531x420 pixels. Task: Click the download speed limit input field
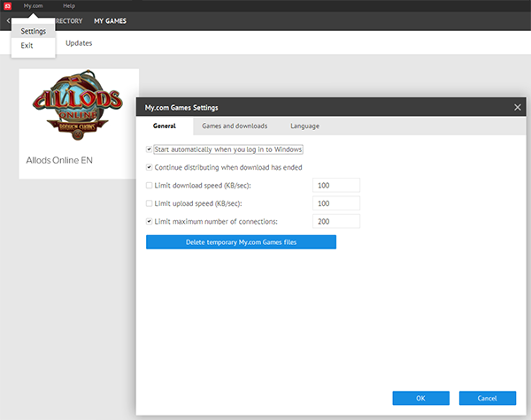[x=336, y=185]
